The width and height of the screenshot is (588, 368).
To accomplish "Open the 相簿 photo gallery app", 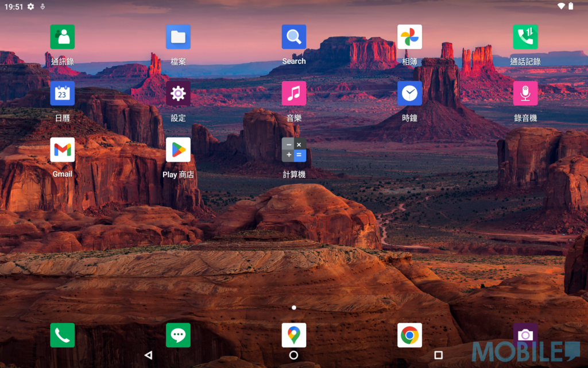I will (409, 37).
